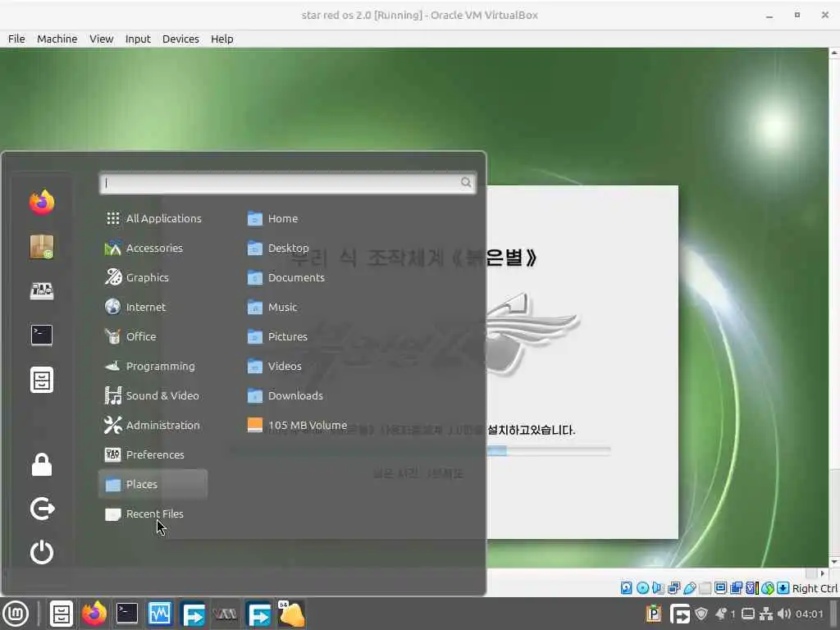Open the notifications bell in the system tray
This screenshot has height=630, width=840.
(721, 614)
